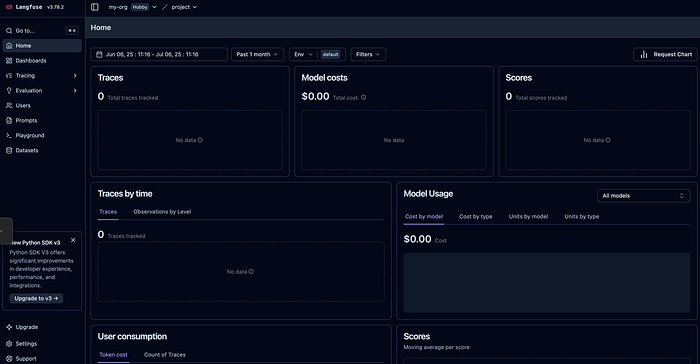700x364 pixels.
Task: Click the Go to search icon
Action: [x=9, y=31]
